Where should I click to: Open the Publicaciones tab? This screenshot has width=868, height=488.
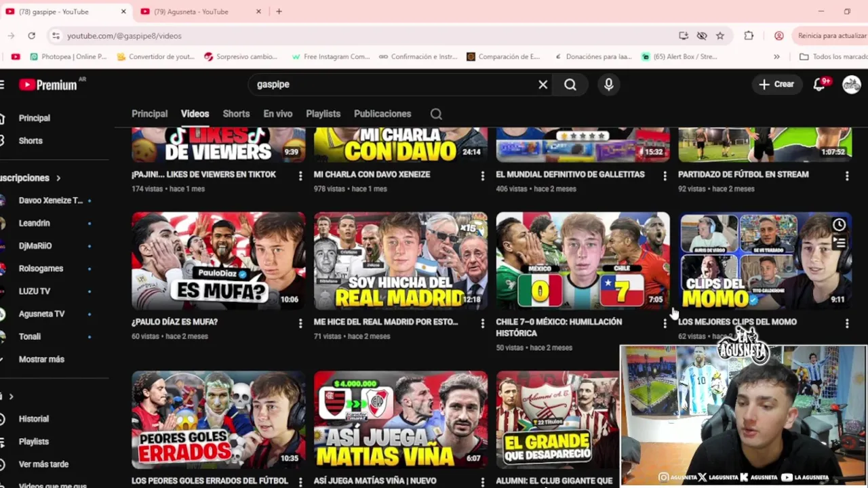[382, 114]
